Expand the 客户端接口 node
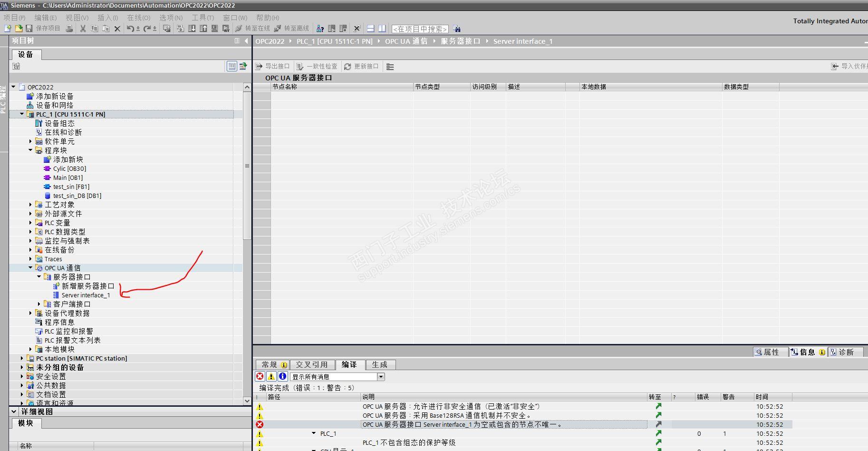Screen dimensions: 868x451 point(39,304)
